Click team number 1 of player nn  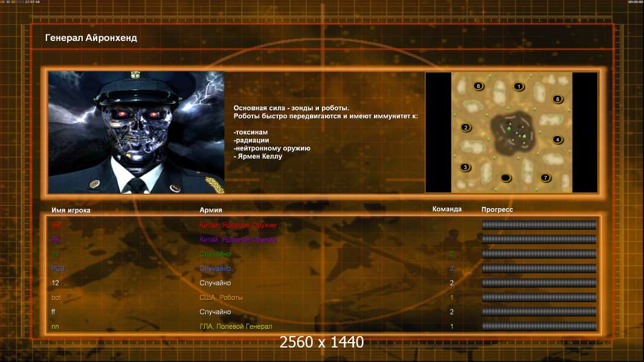[452, 326]
